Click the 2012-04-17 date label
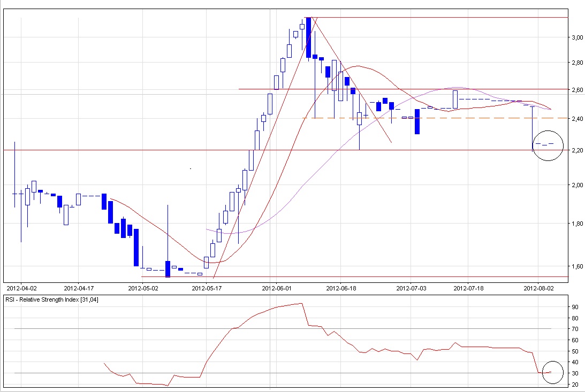Image resolution: width=585 pixels, height=392 pixels. (x=79, y=288)
